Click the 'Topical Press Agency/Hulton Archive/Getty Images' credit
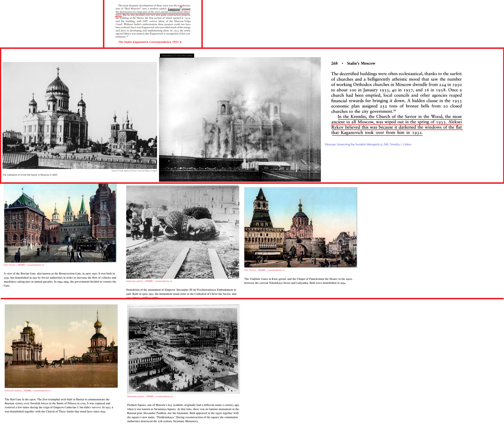 pos(134,171)
